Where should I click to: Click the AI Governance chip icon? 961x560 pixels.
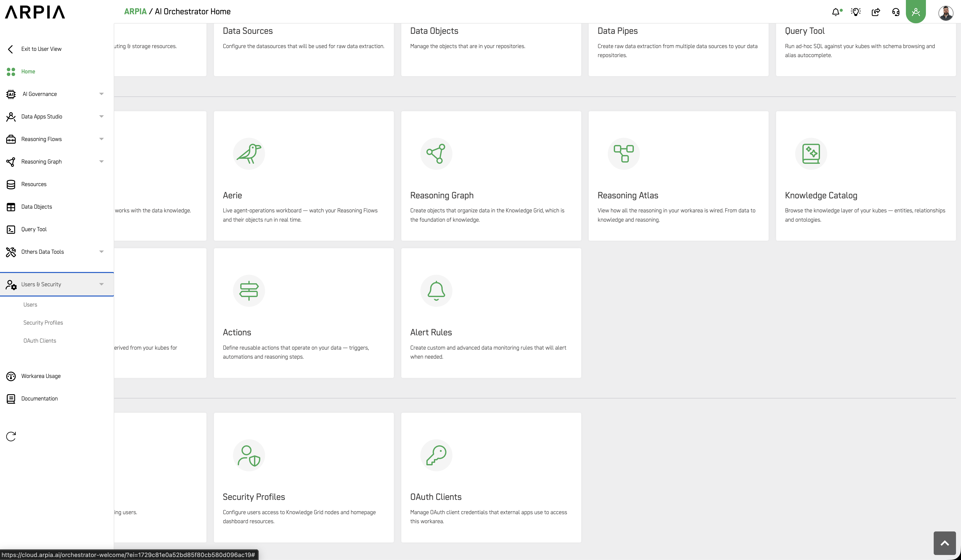pos(11,94)
